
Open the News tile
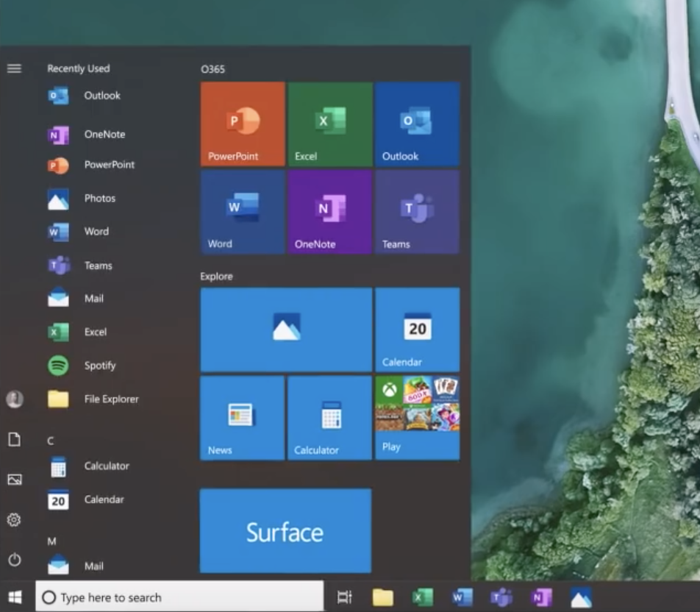[x=243, y=418]
